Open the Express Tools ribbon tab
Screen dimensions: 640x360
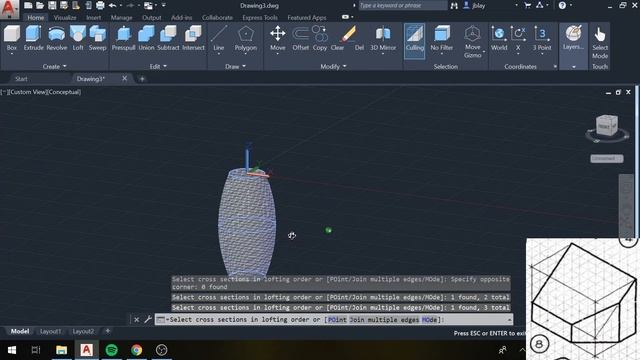point(260,18)
